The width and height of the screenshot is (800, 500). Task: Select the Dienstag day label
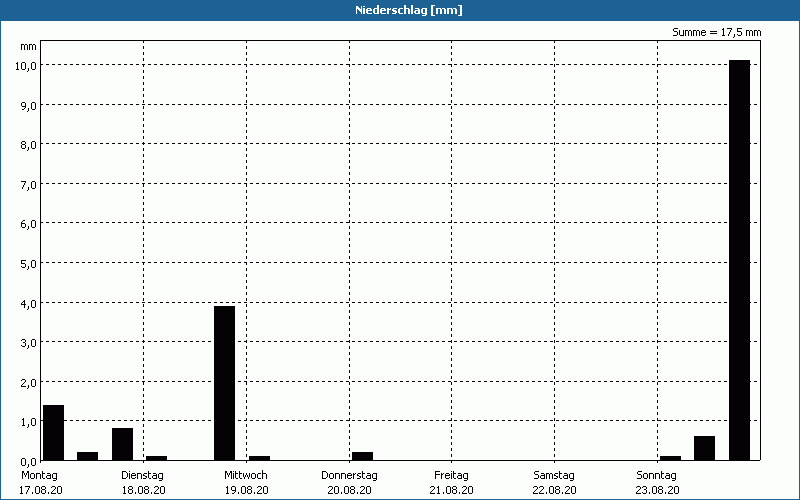[x=142, y=476]
